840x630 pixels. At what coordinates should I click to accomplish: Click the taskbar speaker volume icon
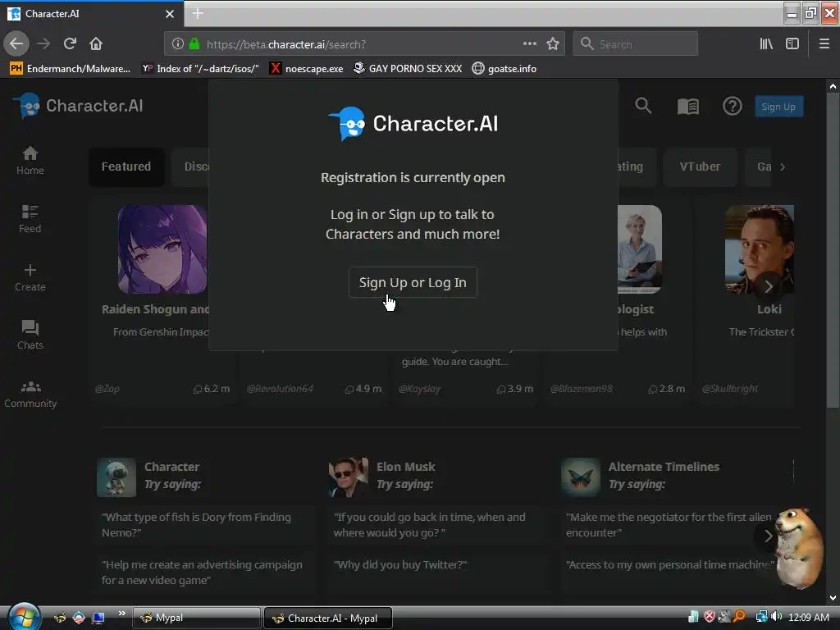[776, 617]
